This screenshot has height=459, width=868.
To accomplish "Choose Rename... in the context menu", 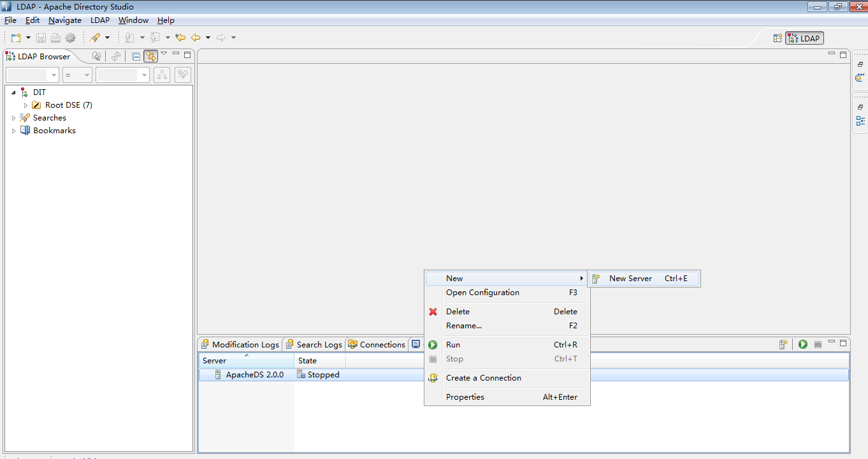I will (x=507, y=326).
